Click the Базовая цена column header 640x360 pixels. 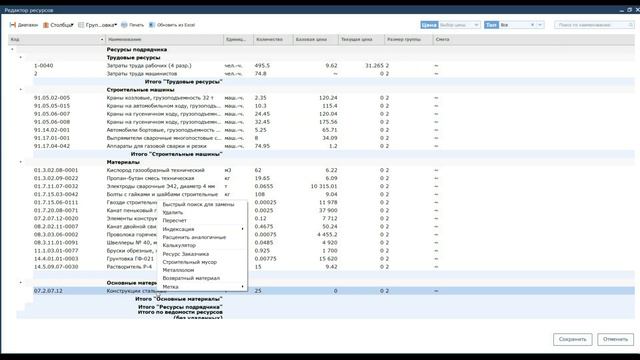316,40
